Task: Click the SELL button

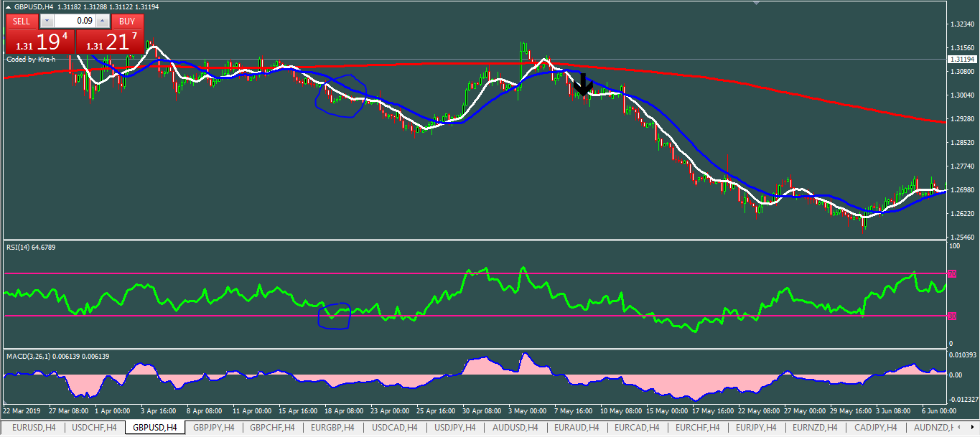Action: 22,22
